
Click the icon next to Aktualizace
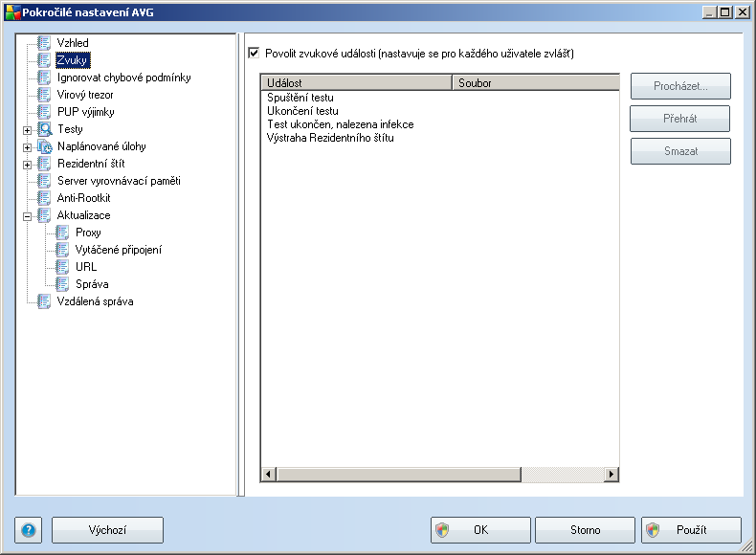44,215
